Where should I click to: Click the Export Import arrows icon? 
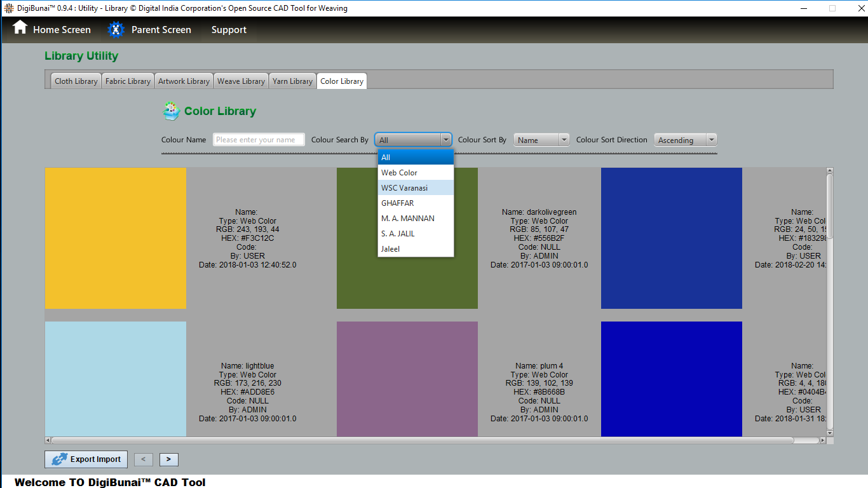[60, 459]
